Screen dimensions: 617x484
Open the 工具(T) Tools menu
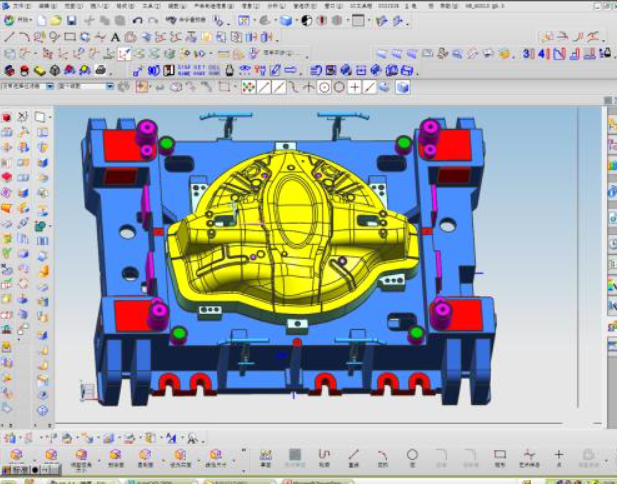[147, 5]
